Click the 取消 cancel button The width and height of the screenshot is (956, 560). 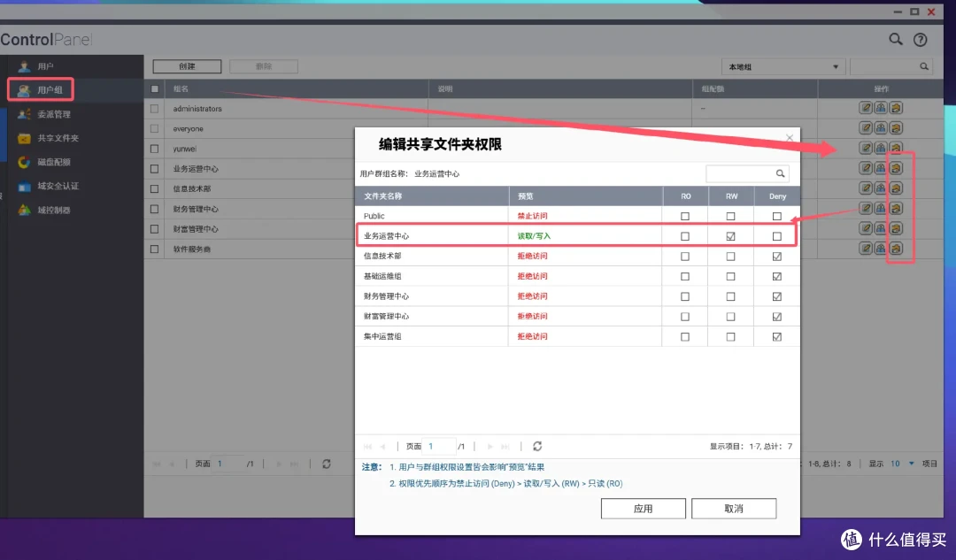[734, 508]
